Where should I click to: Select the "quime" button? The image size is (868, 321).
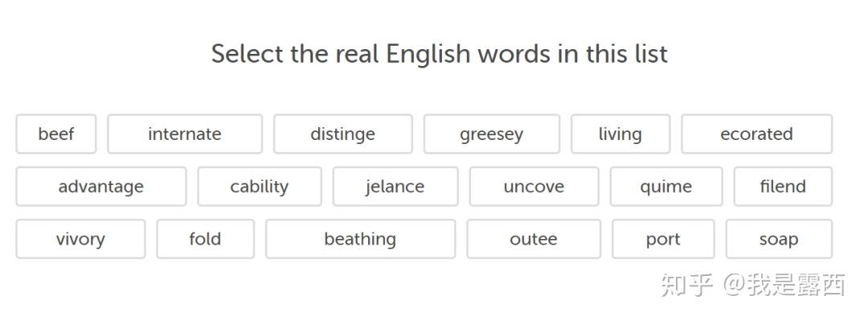pyautogui.click(x=666, y=187)
